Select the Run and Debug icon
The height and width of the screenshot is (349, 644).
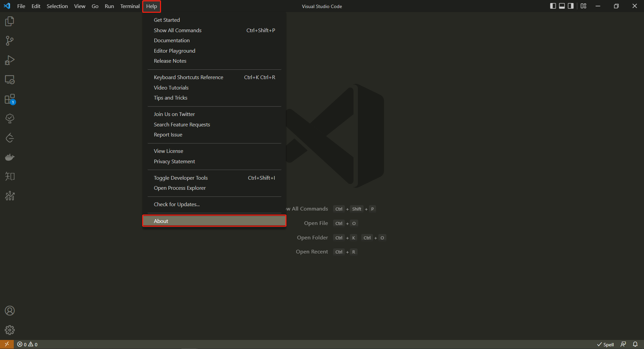(x=10, y=60)
